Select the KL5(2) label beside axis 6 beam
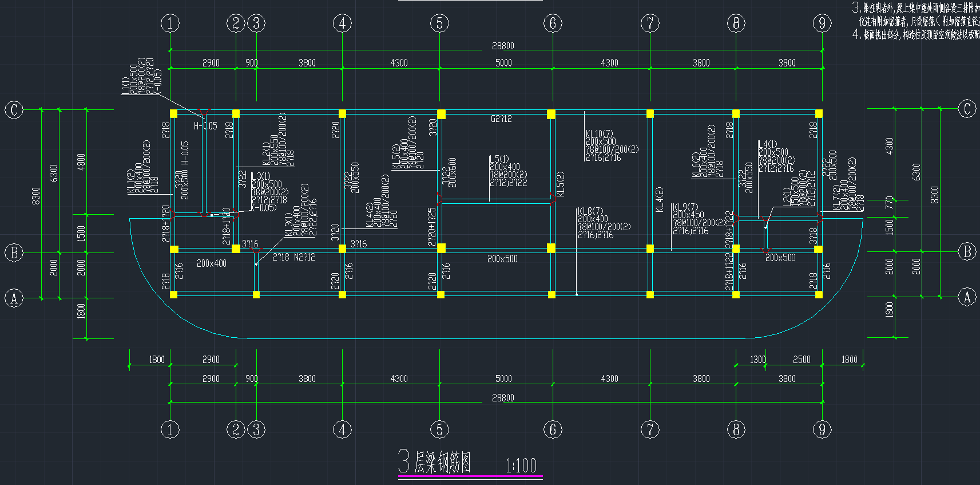The width and height of the screenshot is (980, 485). tap(561, 184)
